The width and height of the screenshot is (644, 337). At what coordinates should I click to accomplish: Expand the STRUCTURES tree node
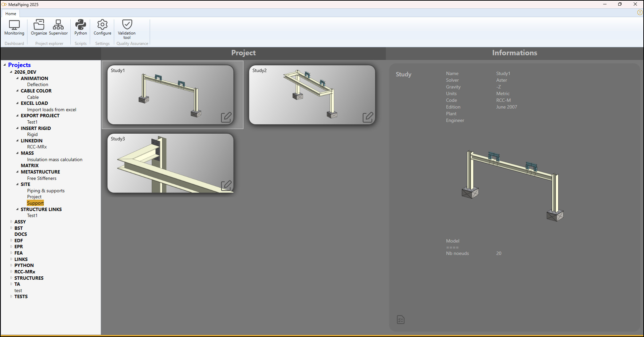click(11, 278)
